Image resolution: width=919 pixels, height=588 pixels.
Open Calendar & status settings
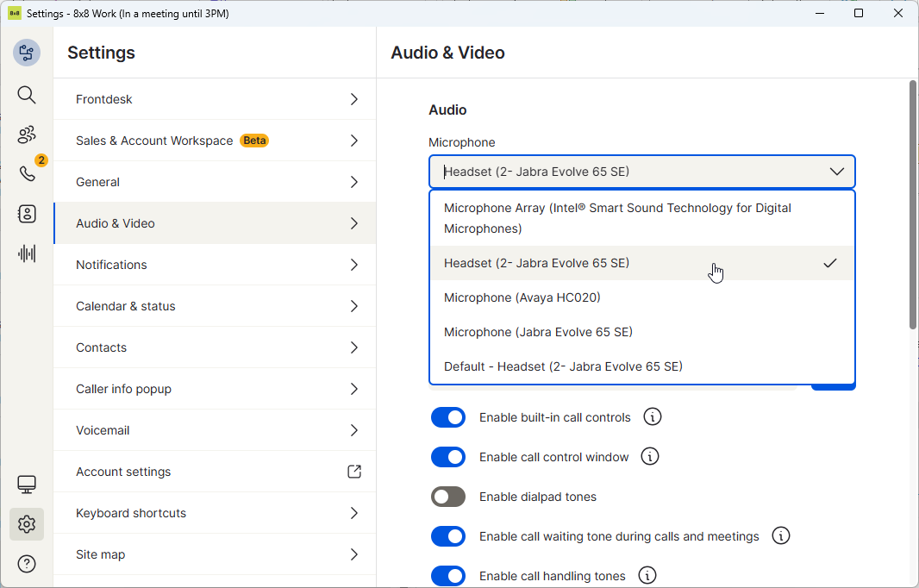click(x=215, y=306)
